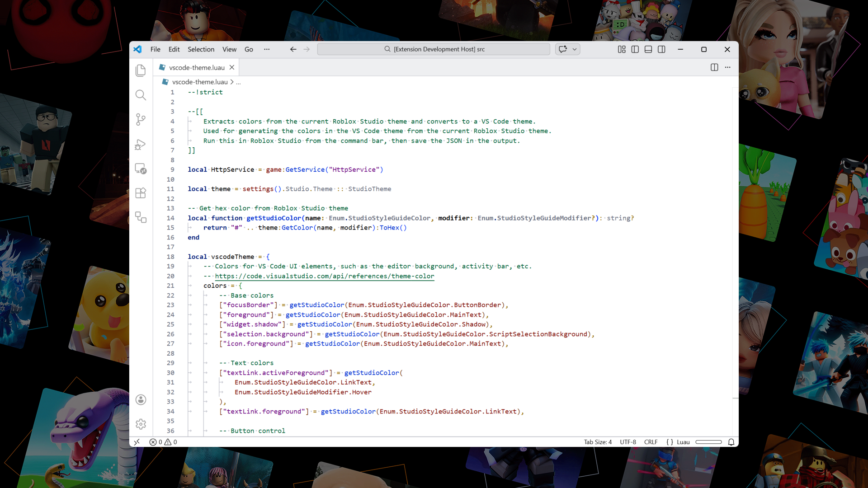The image size is (868, 488).
Task: Split the editor using the tab bar icon
Action: 714,67
